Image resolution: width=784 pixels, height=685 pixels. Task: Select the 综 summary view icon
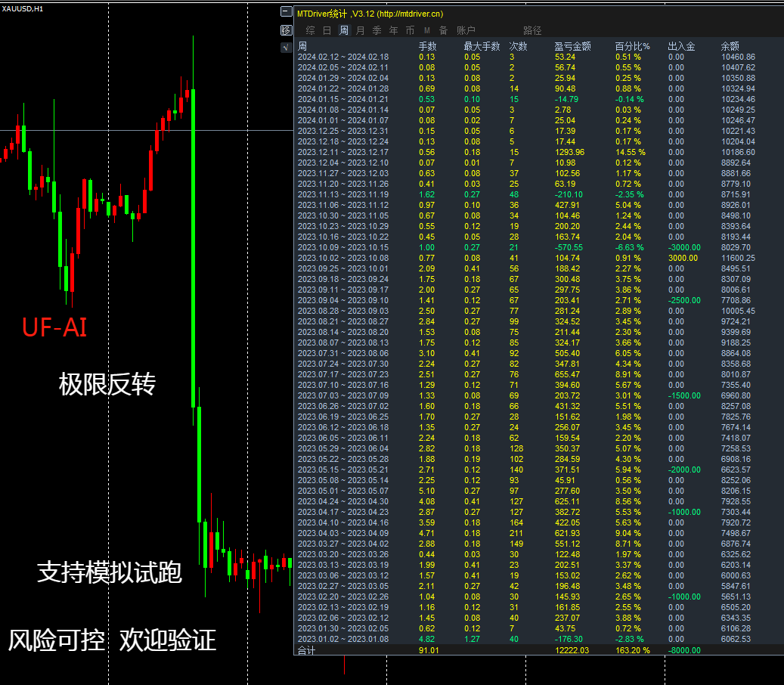(x=310, y=30)
